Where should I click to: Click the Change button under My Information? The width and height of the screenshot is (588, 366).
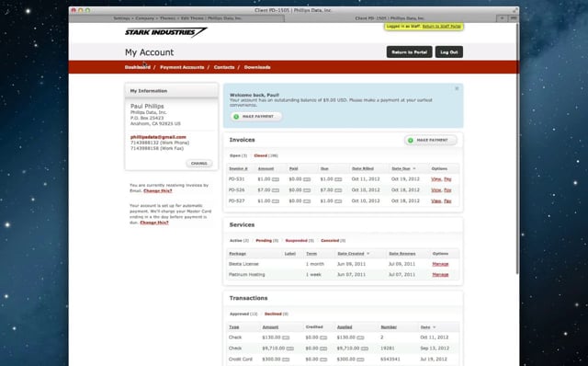tap(199, 164)
